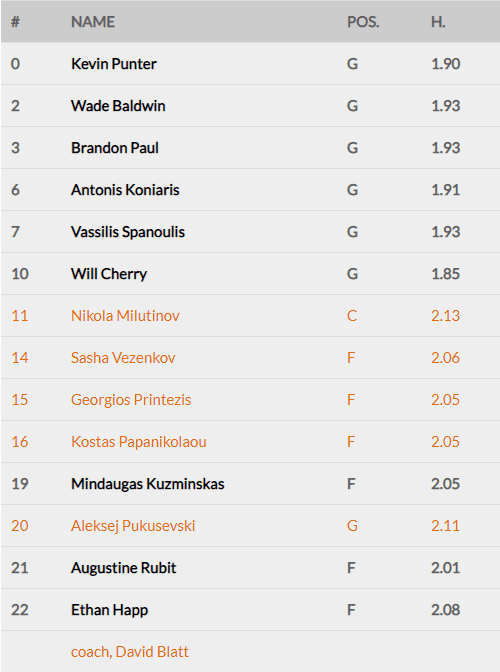Open Kevin Punter's player profile
Screen dimensions: 500x672
click(x=114, y=64)
